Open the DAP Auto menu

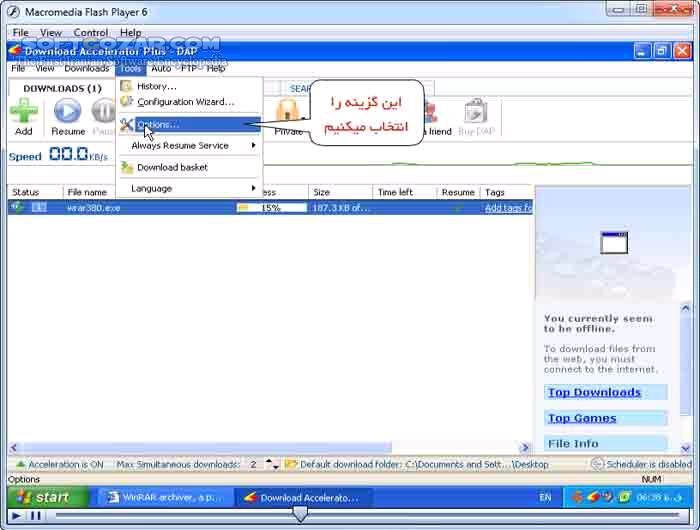click(161, 68)
